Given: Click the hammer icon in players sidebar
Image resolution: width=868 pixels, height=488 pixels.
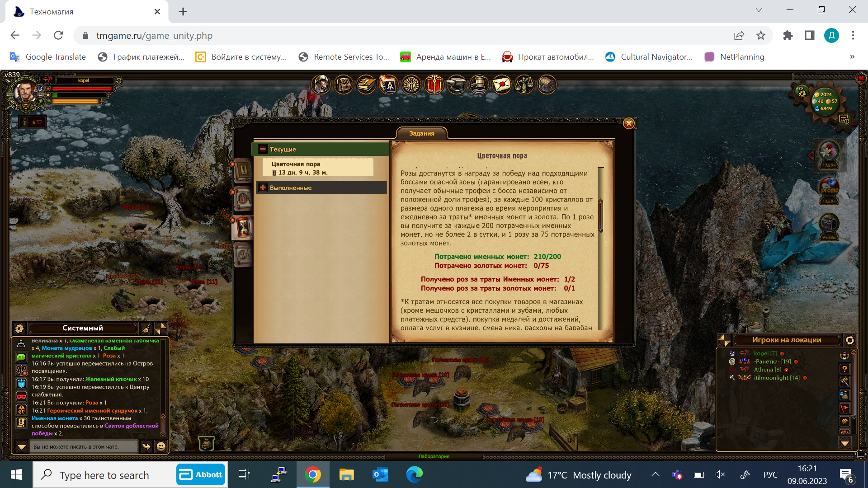Looking at the screenshot, I should coord(844,382).
